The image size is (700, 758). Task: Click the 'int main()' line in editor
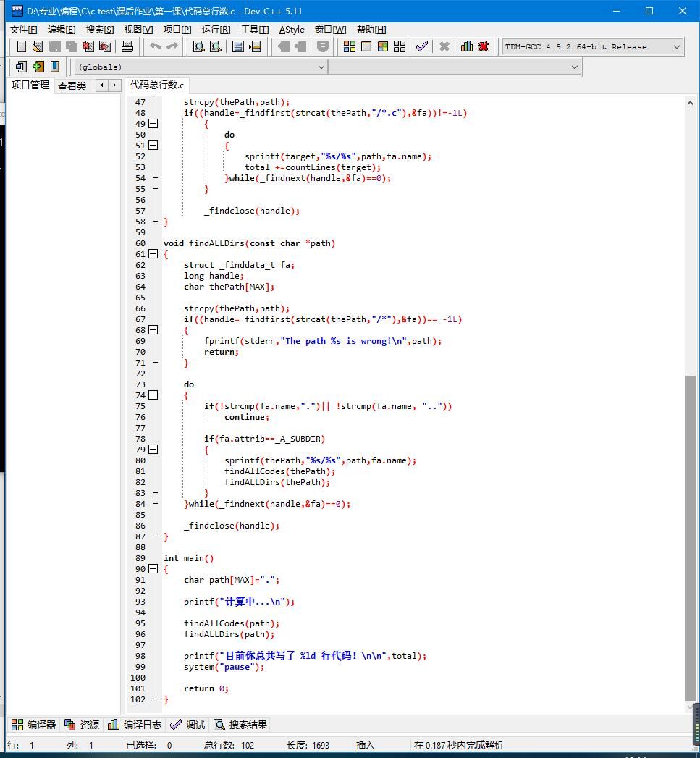point(188,558)
